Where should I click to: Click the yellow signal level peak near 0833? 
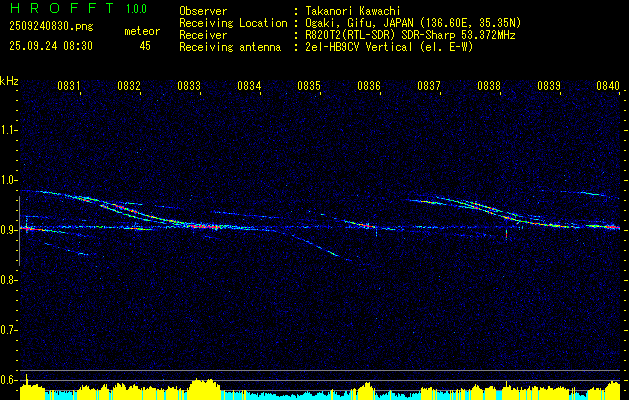(x=204, y=389)
